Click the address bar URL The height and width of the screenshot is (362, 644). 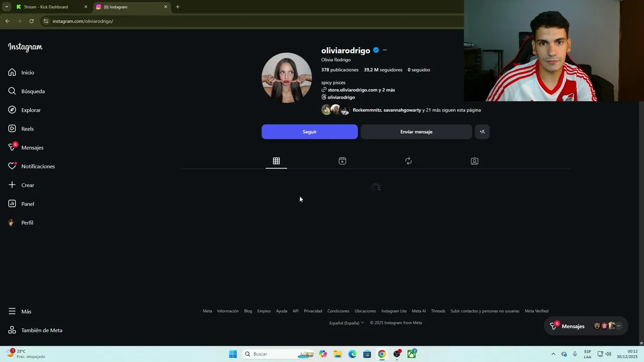click(x=83, y=21)
